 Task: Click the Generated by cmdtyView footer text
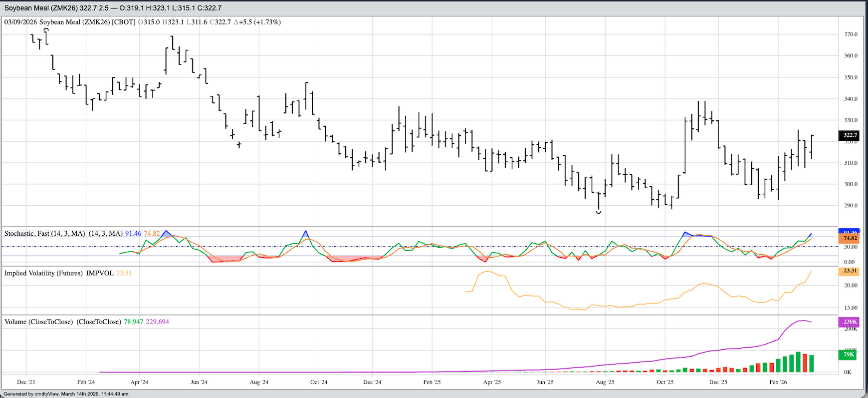point(66,394)
